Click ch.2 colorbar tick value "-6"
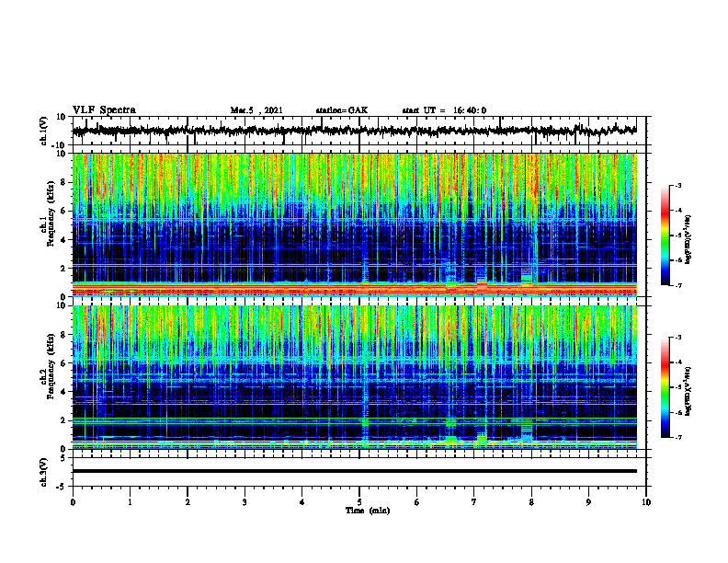 [x=678, y=412]
